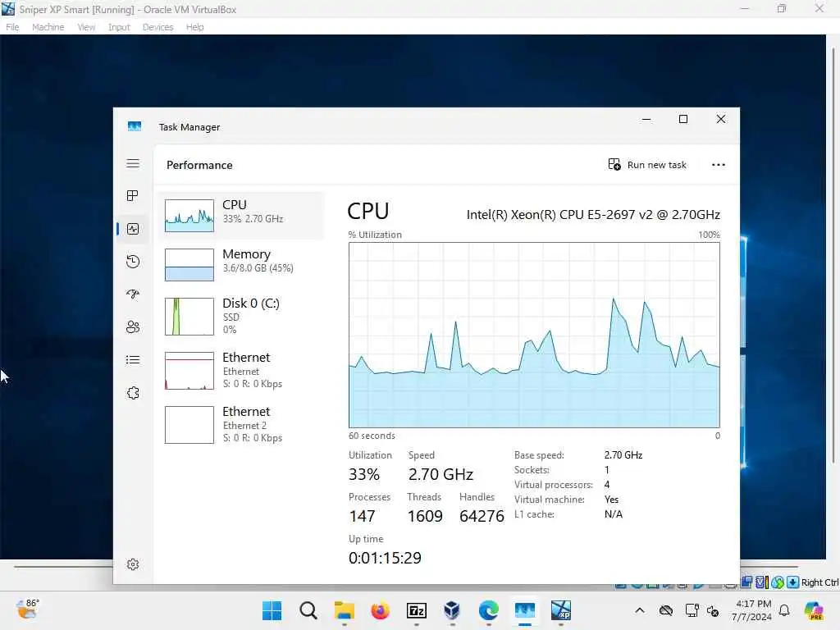Open the VirtualBox Help menu

[x=194, y=27]
